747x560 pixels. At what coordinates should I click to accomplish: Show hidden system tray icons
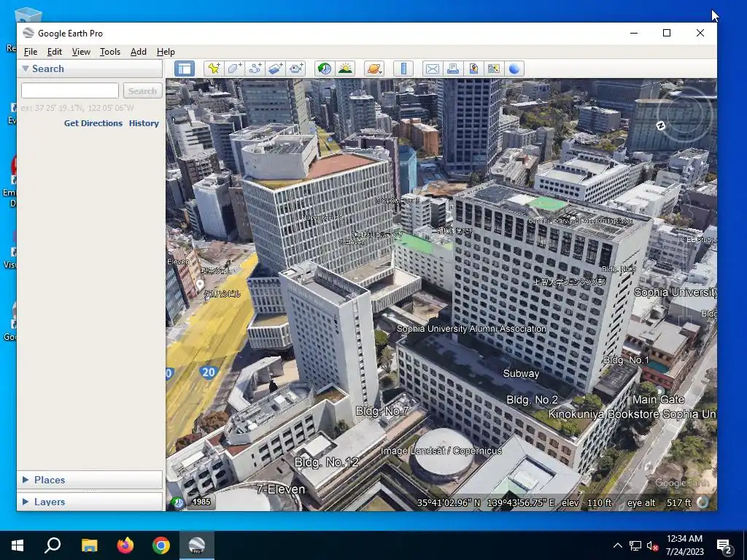pyautogui.click(x=617, y=545)
